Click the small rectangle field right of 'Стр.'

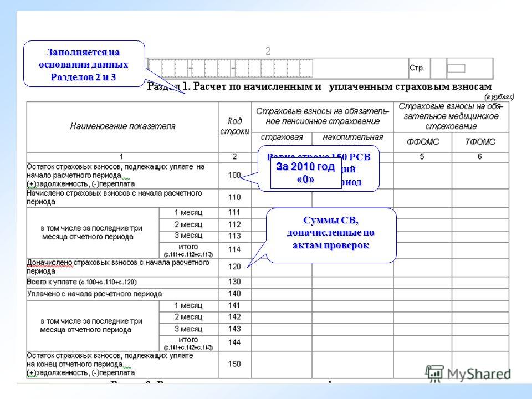456,69
